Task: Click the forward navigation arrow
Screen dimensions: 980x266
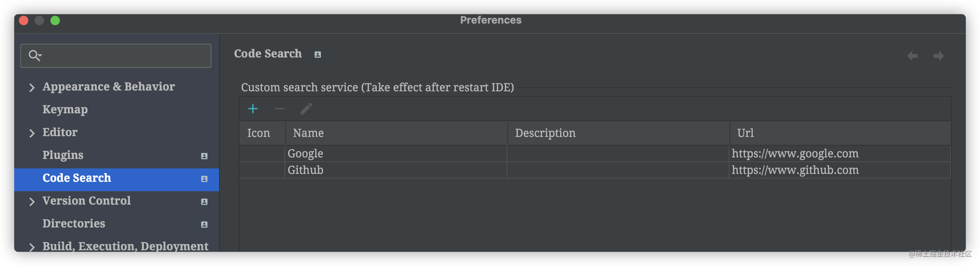Action: [x=938, y=55]
